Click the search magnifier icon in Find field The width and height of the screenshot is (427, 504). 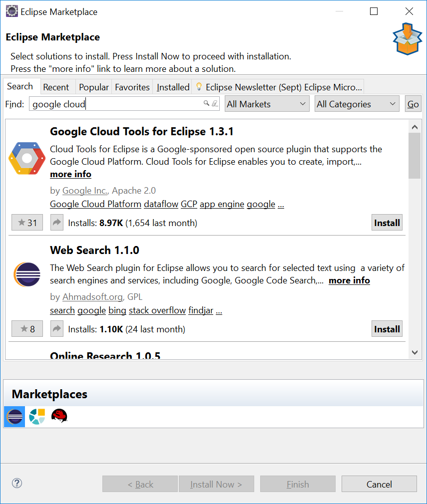click(x=207, y=103)
